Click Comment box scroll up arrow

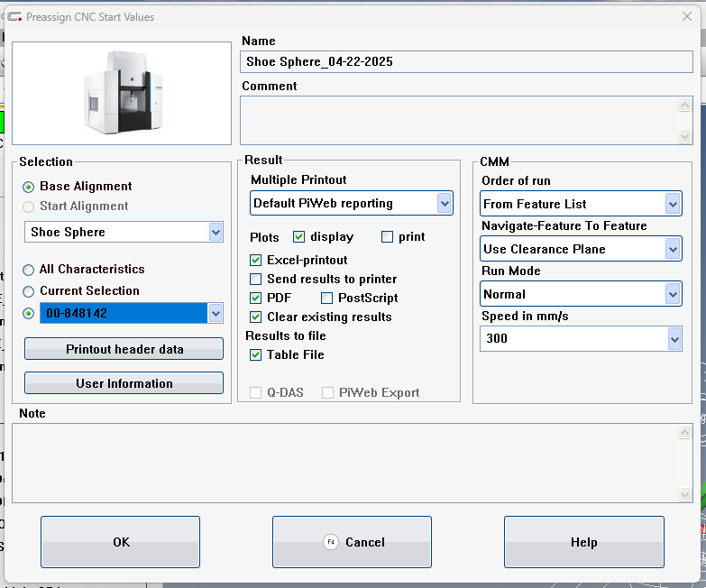684,105
